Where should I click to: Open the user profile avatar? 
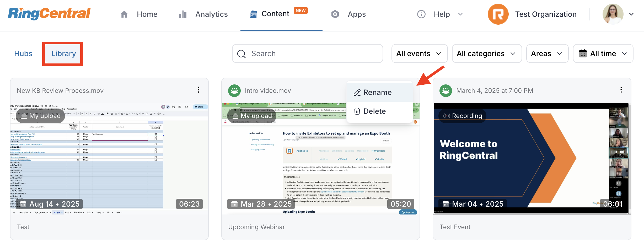click(613, 14)
